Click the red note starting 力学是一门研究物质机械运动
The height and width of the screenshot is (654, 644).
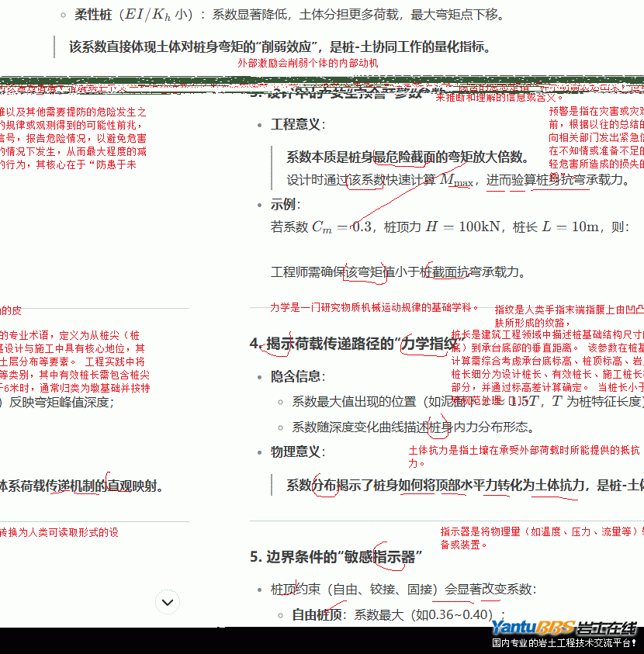(x=375, y=307)
